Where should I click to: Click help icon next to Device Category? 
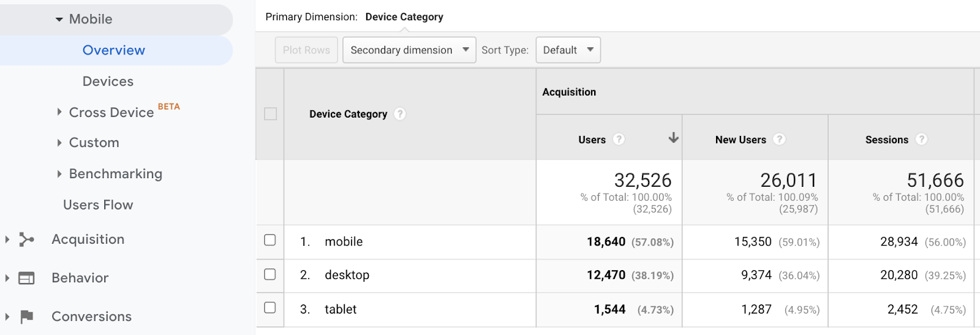400,114
